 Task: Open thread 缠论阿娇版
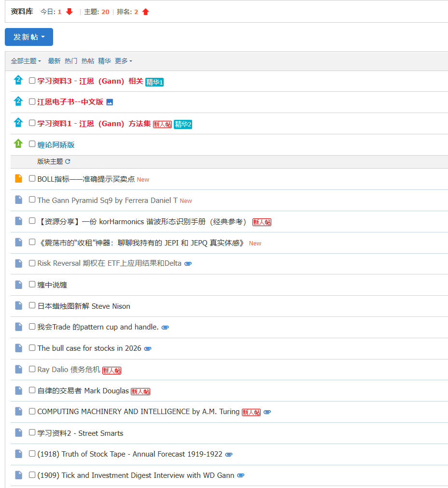pyautogui.click(x=56, y=145)
